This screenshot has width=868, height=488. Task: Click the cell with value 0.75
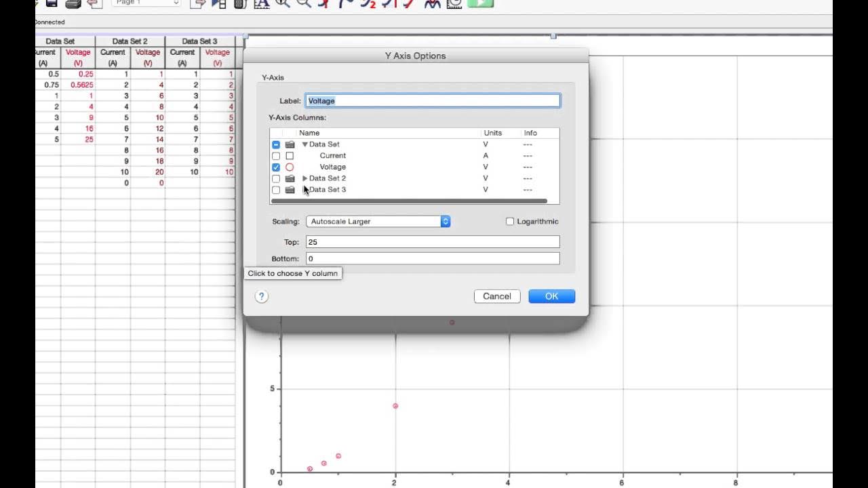(x=48, y=85)
